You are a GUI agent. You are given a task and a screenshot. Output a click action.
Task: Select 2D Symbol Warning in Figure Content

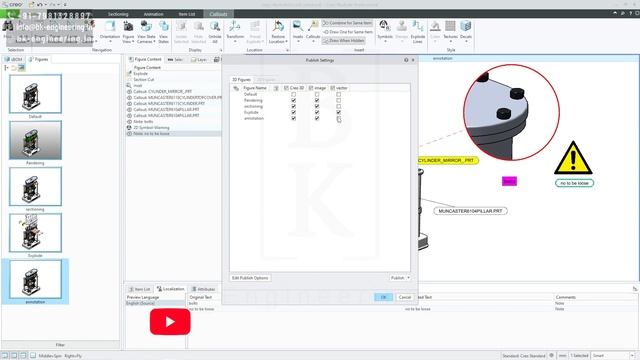(151, 128)
